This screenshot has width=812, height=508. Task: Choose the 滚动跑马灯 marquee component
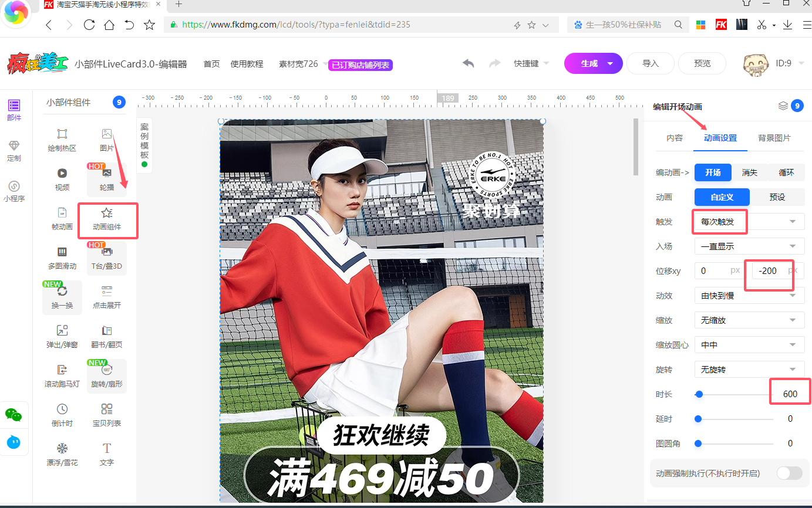click(62, 376)
